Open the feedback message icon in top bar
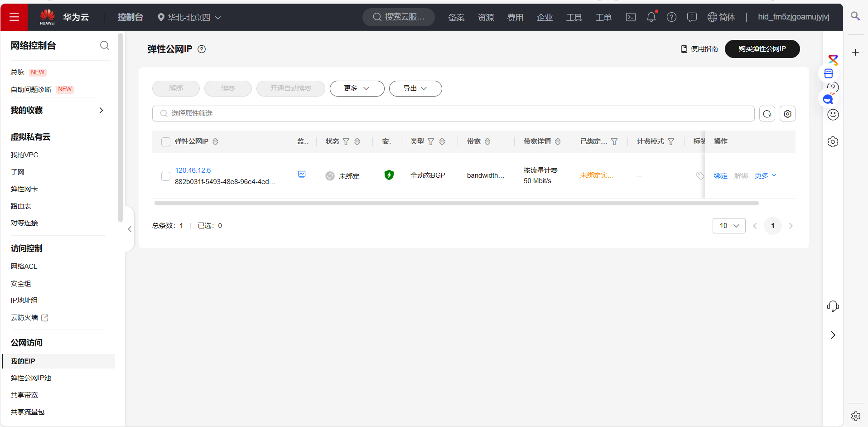Image resolution: width=868 pixels, height=427 pixels. coord(692,17)
